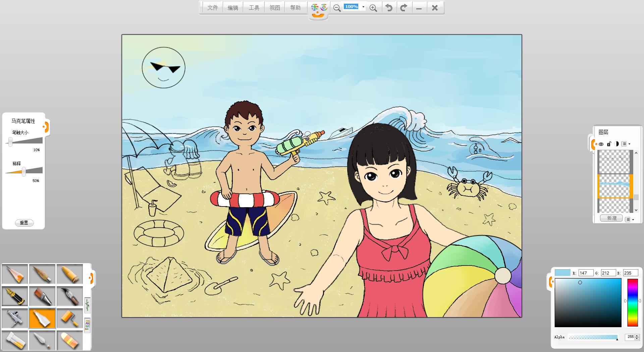The image size is (644, 352).
Task: Select the pencil tool
Action: pos(15,274)
